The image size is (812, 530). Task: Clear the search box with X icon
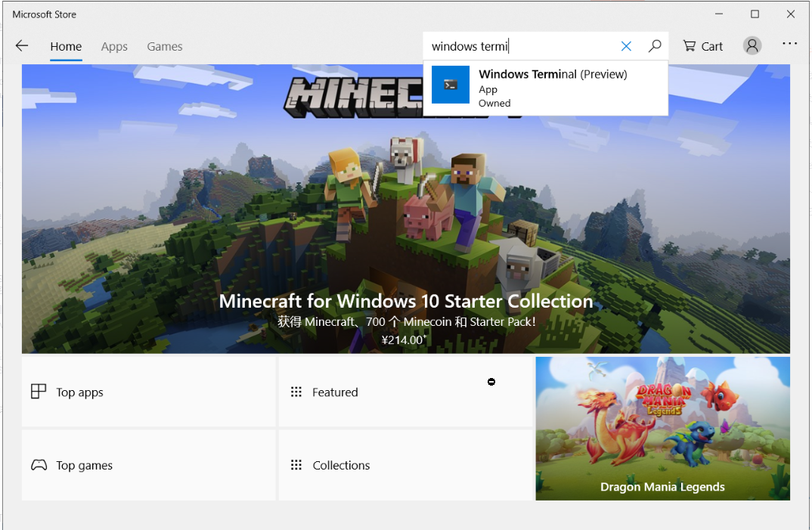[x=626, y=46]
